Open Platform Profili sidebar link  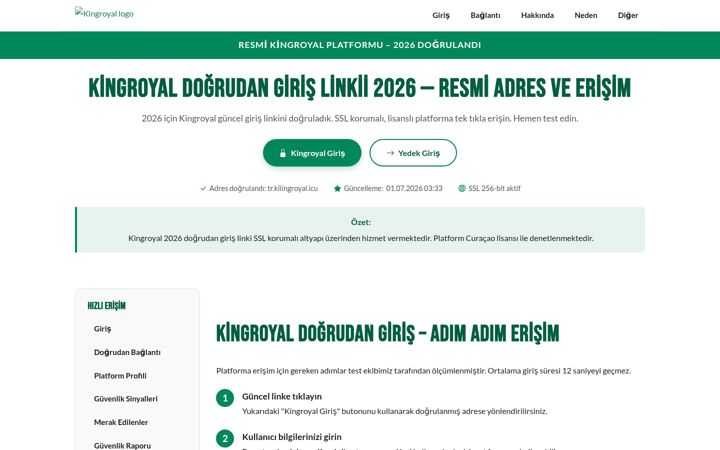tap(120, 376)
